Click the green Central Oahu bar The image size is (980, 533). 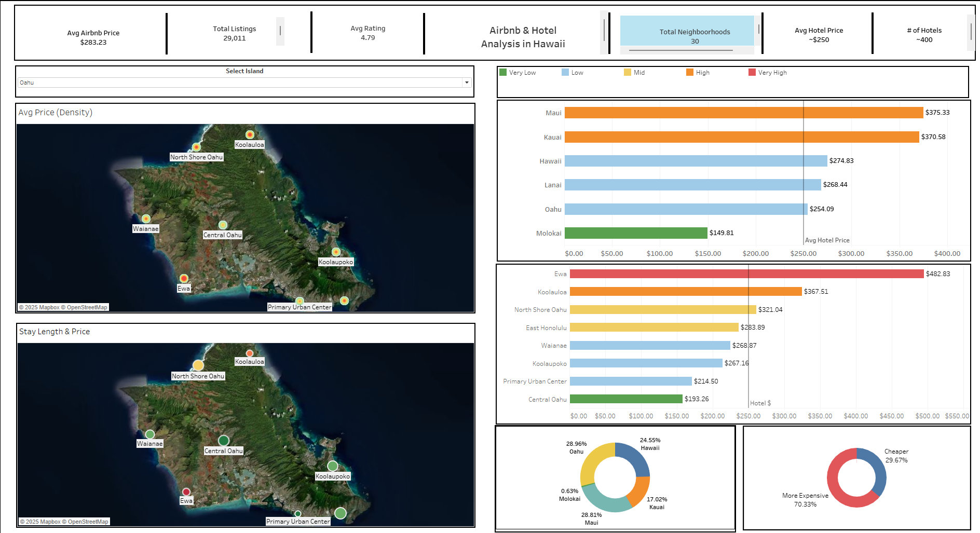pos(626,399)
